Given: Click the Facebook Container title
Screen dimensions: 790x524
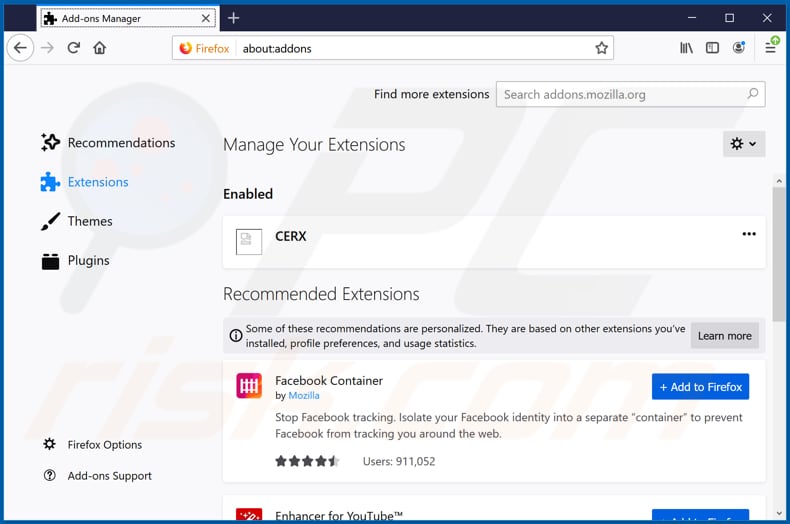Looking at the screenshot, I should (329, 381).
